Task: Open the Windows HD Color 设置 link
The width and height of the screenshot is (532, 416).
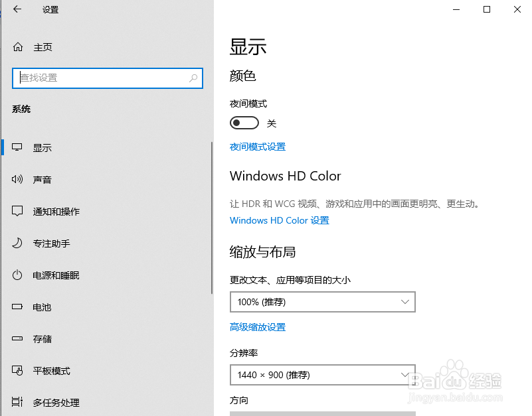Action: (x=279, y=220)
